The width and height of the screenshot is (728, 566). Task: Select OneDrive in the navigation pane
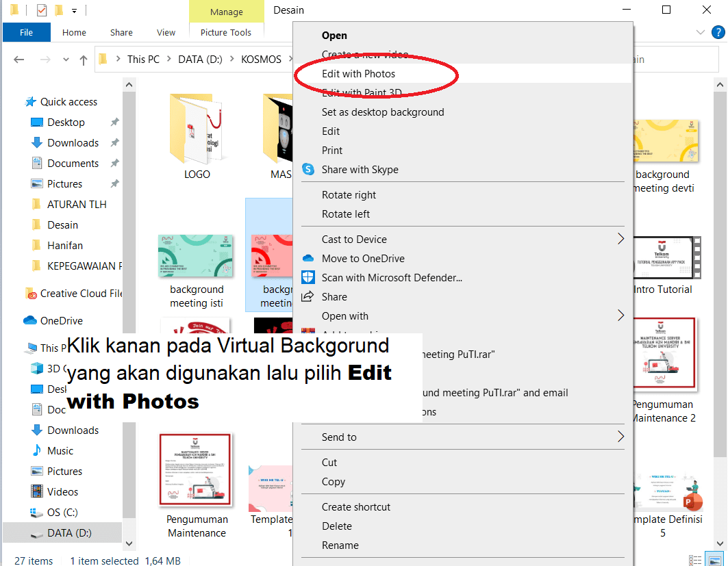(61, 320)
